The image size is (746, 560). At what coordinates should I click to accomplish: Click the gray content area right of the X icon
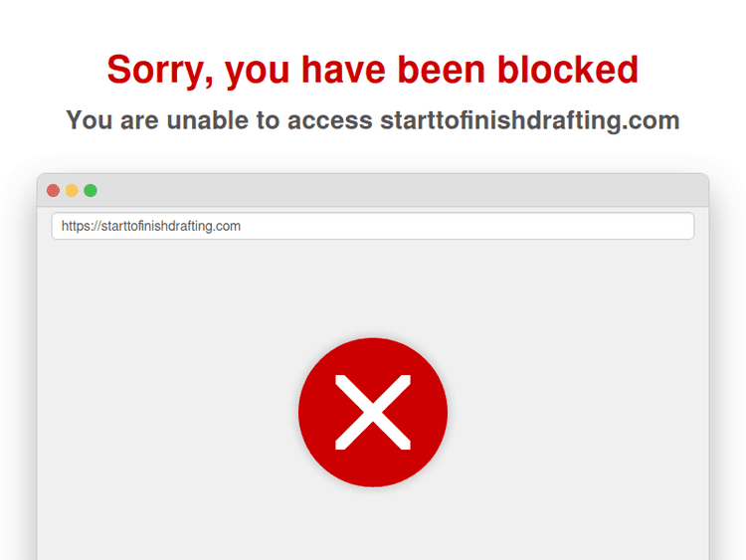pyautogui.click(x=578, y=412)
